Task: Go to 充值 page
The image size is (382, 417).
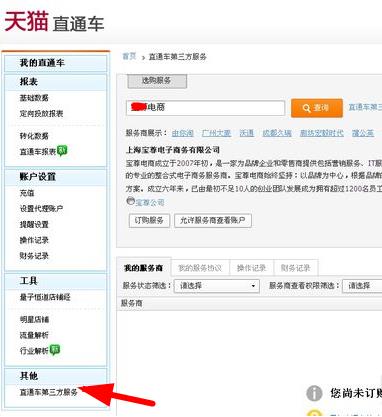Action: pos(27,193)
